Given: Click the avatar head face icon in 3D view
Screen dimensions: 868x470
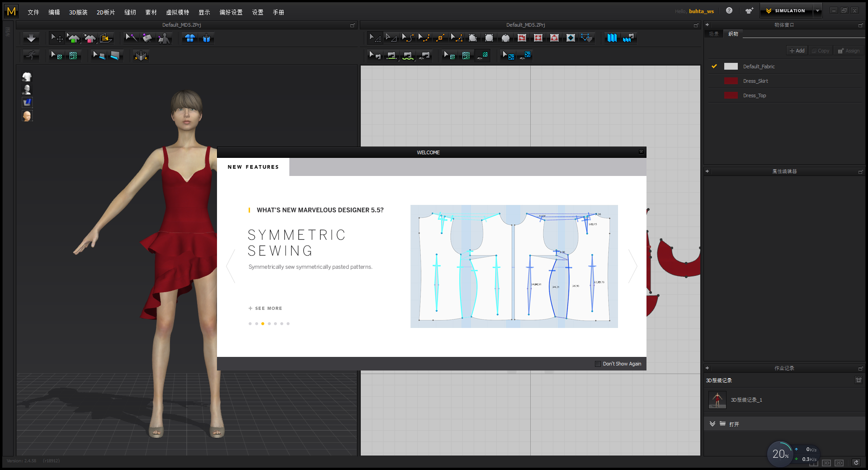Looking at the screenshot, I should point(27,116).
